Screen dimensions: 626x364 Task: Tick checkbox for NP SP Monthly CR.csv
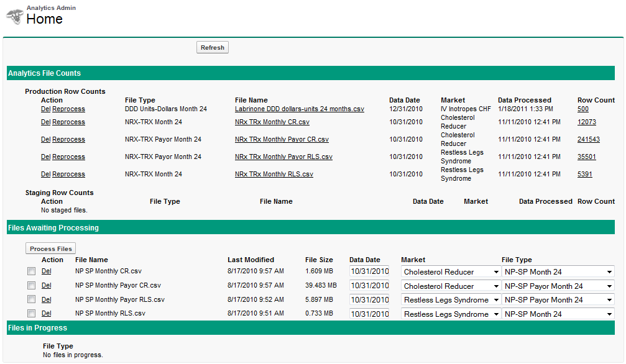(x=31, y=271)
